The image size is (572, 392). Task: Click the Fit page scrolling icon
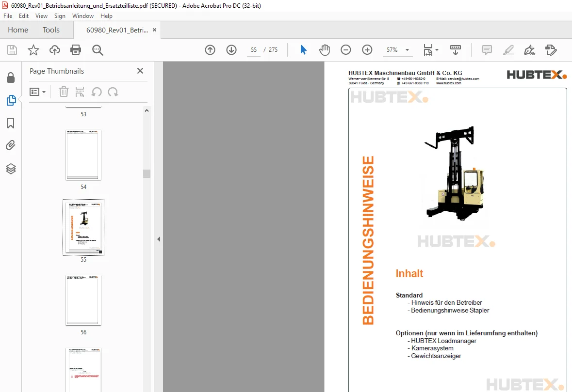click(x=428, y=50)
